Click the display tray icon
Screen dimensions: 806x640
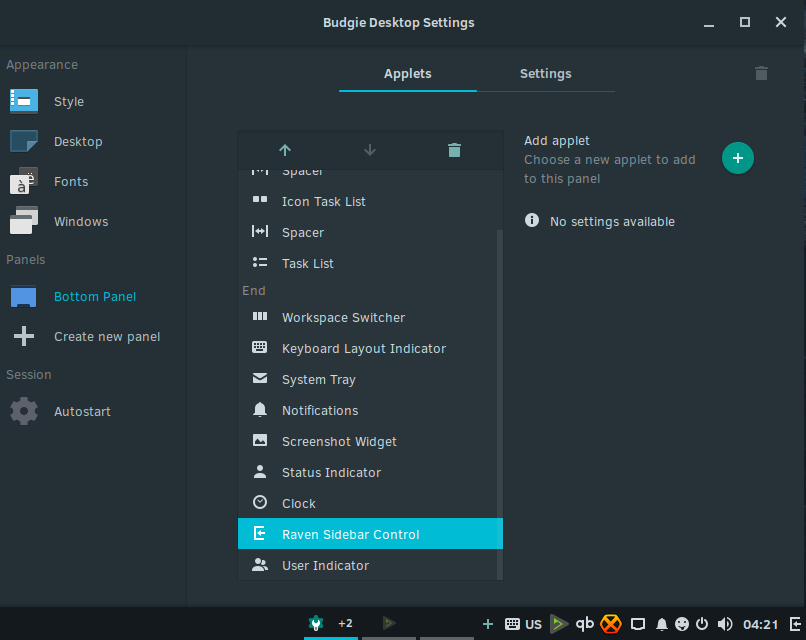click(638, 624)
